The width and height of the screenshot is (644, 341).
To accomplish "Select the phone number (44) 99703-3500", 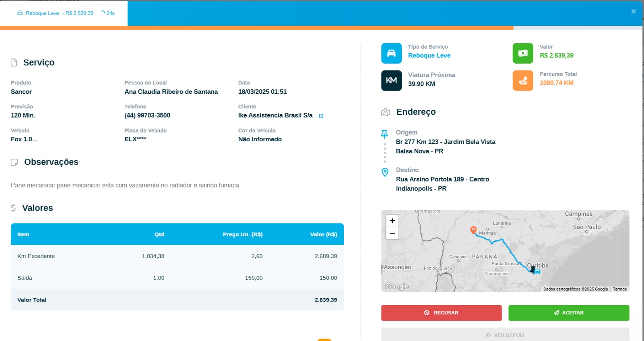I will 147,116.
